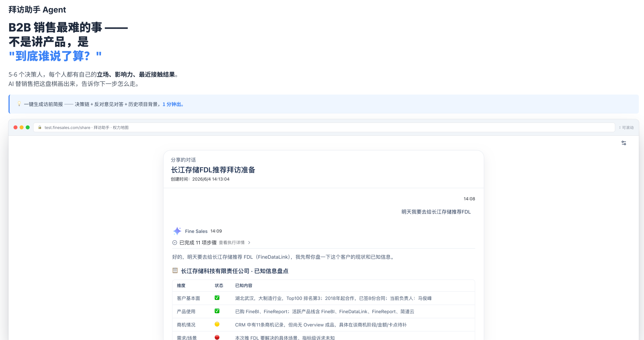Screen dimensions: 644x340
Task: Click the 已知内容 column header
Action: pos(244,285)
